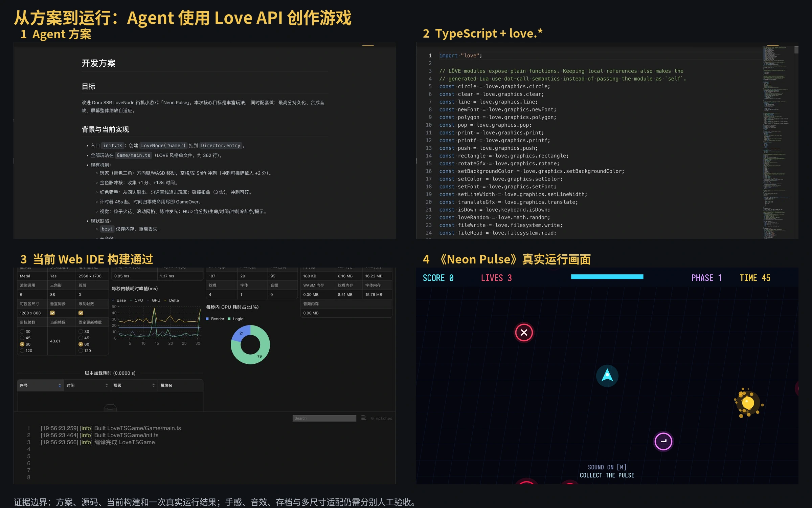The width and height of the screenshot is (812, 508).
Task: Click the blue Render segment of donut chart
Action: [241, 333]
